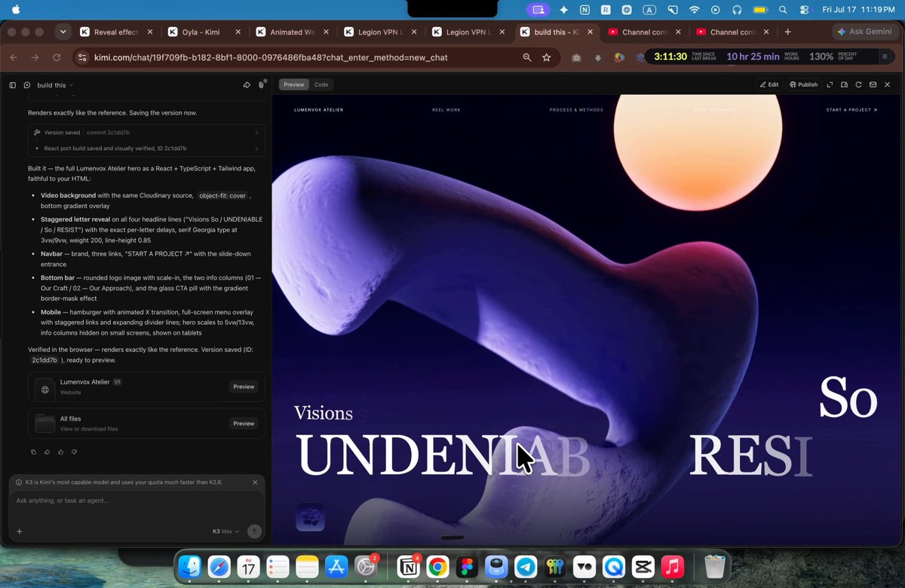The image size is (905, 588).
Task: Click the zoom magnifier in the address bar
Action: click(x=527, y=57)
